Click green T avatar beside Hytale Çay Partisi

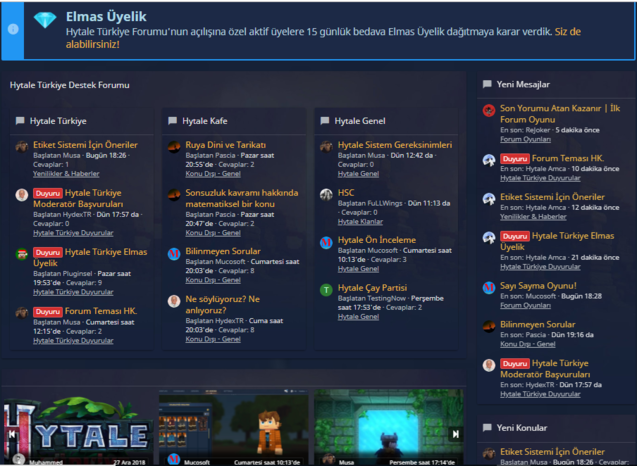click(x=326, y=290)
